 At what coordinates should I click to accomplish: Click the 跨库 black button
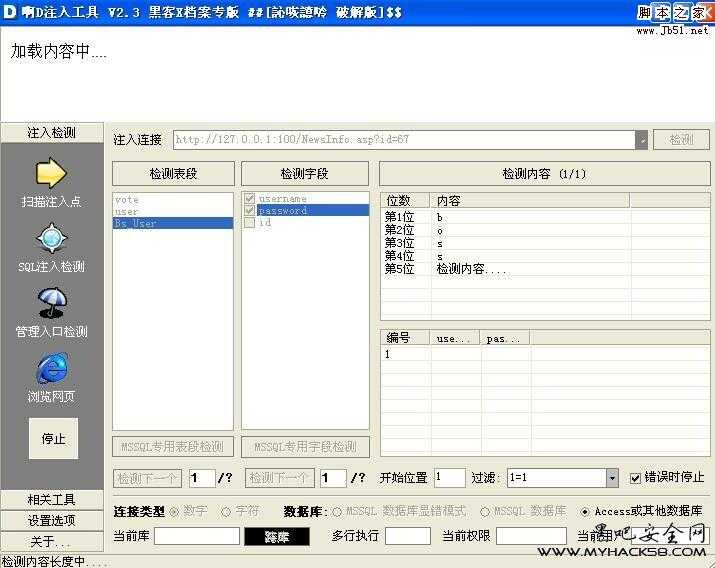point(277,537)
